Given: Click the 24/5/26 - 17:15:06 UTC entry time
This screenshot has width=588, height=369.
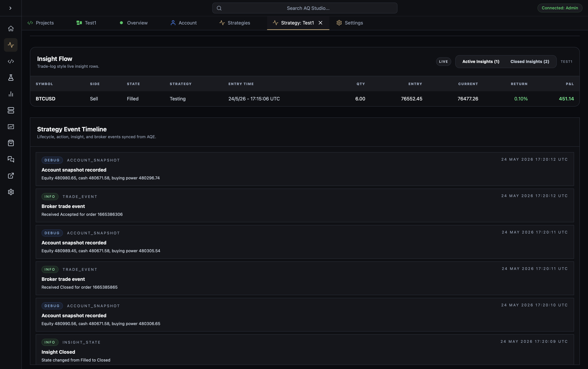Looking at the screenshot, I should (254, 99).
